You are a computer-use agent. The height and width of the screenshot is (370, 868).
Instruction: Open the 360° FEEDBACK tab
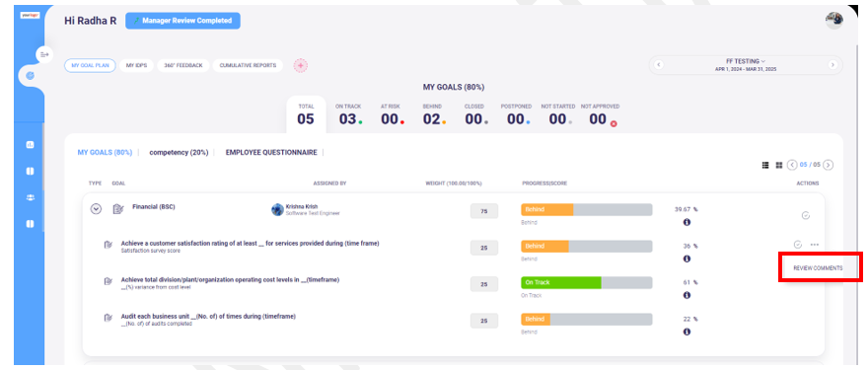[x=183, y=65]
